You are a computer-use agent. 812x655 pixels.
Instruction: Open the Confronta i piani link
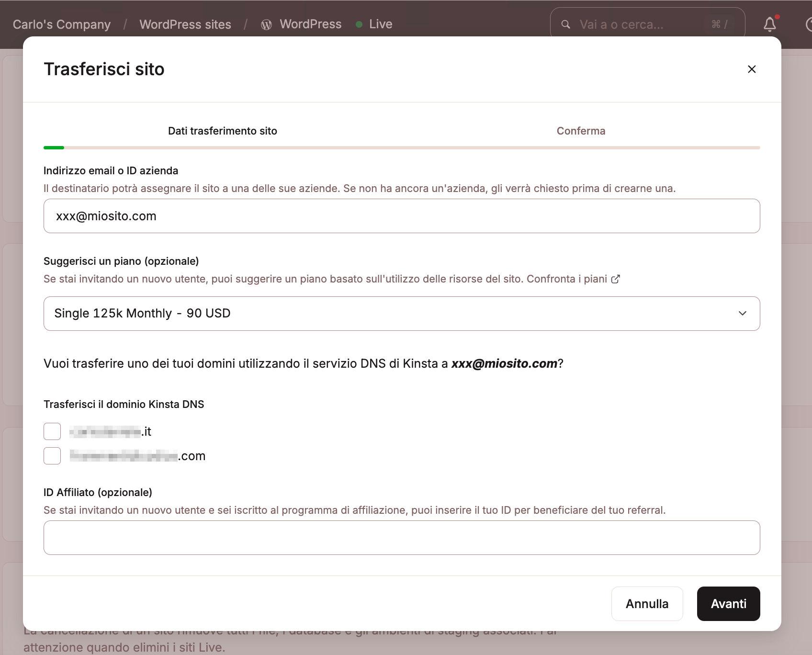pos(566,279)
